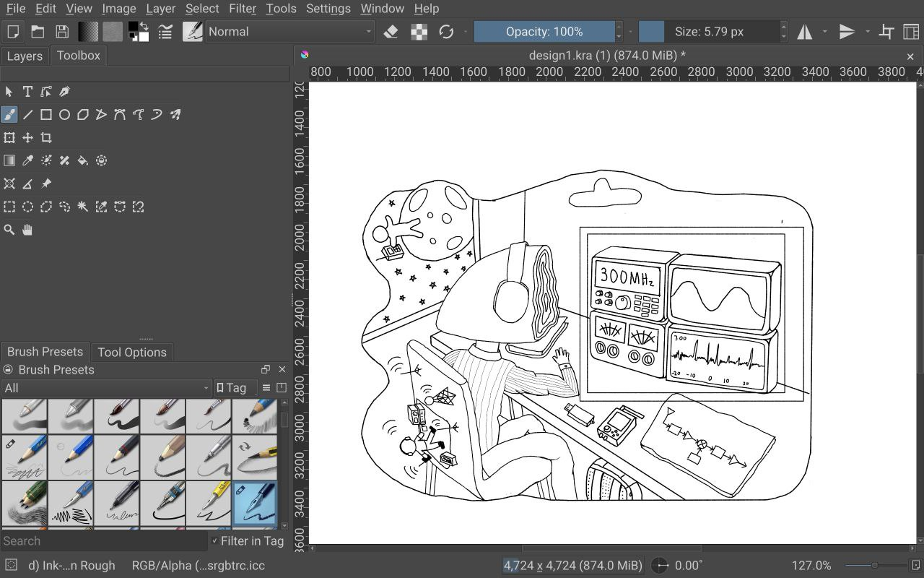Select the Pan hand tool
This screenshot has width=924, height=578.
pyautogui.click(x=27, y=230)
